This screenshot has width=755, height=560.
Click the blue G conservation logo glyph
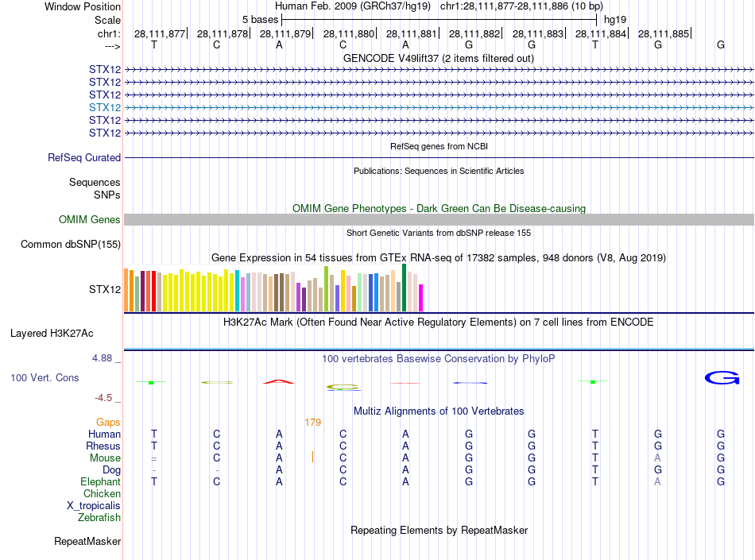click(x=722, y=377)
